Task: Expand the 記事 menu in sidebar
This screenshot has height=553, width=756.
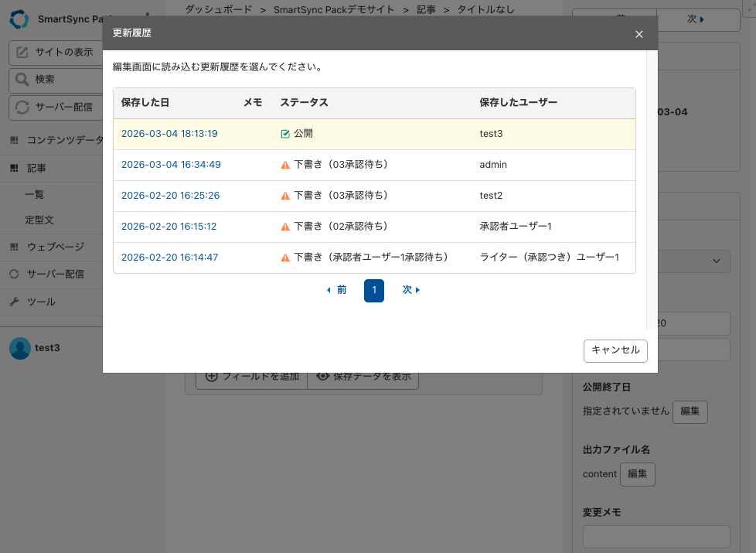Action: (x=36, y=168)
